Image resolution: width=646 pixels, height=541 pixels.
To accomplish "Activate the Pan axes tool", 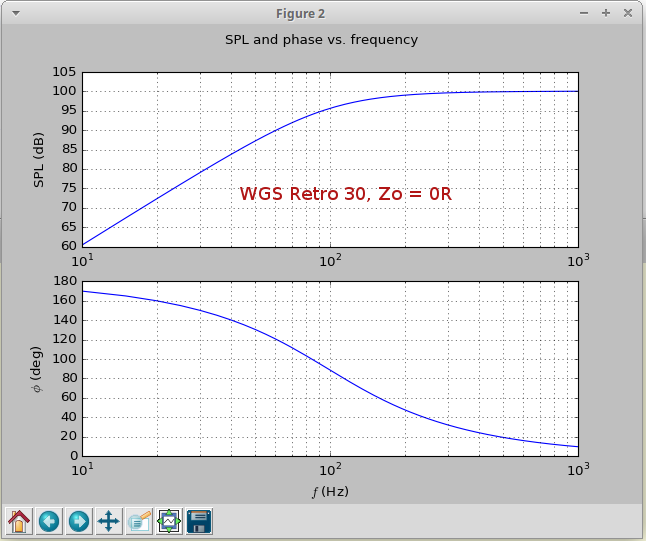I will pos(109,521).
